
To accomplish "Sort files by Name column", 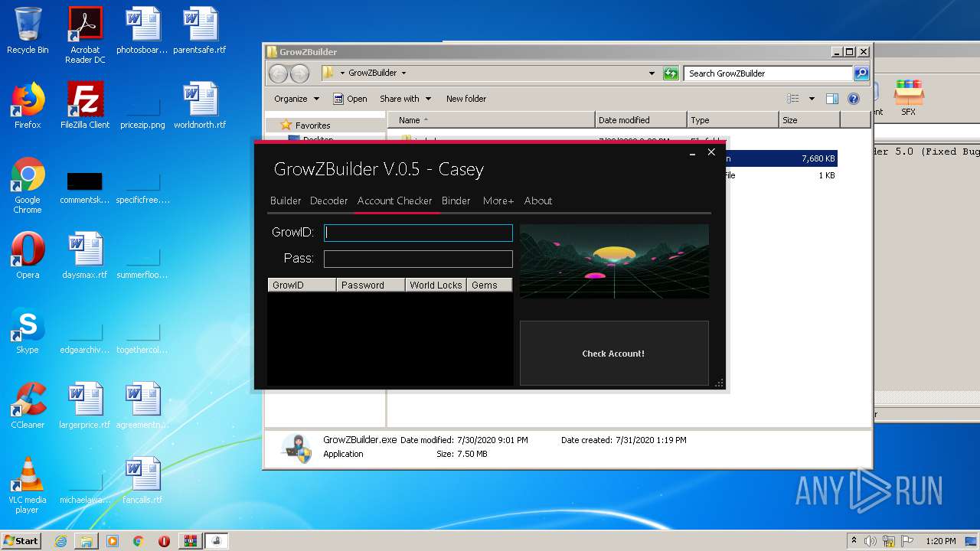I will tap(491, 120).
